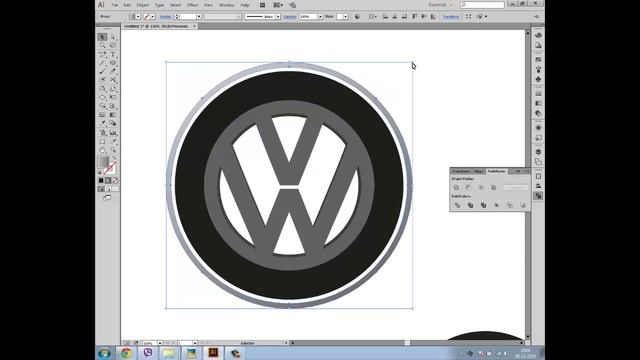Set fill mode to Gradient
The width and height of the screenshot is (640, 360).
[108, 180]
